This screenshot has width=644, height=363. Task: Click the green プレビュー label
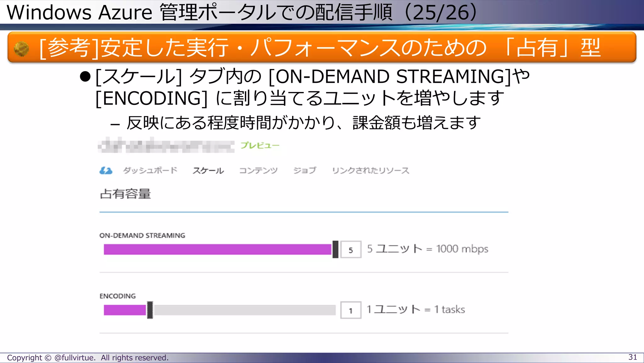click(260, 145)
